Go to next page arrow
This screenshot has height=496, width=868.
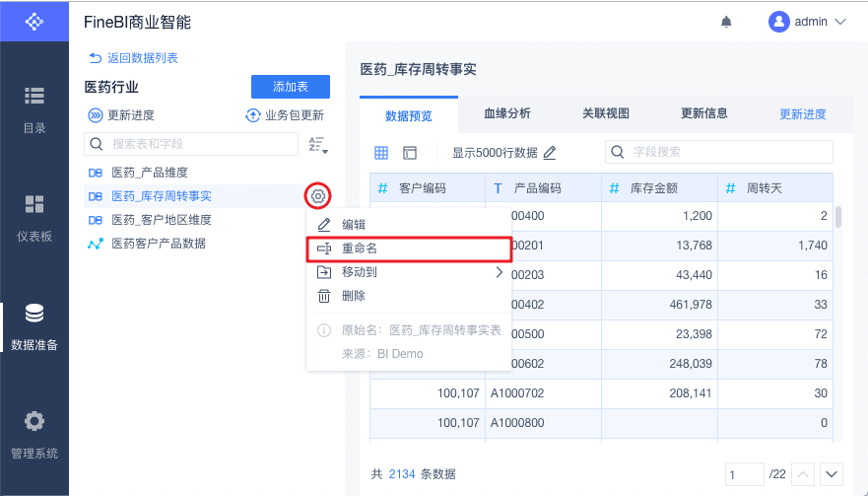[x=833, y=474]
